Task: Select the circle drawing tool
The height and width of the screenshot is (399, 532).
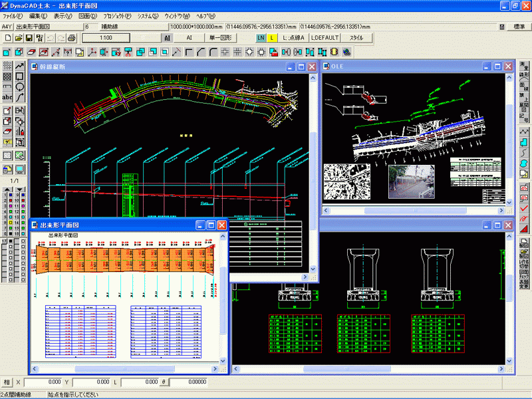Action: tap(20, 86)
